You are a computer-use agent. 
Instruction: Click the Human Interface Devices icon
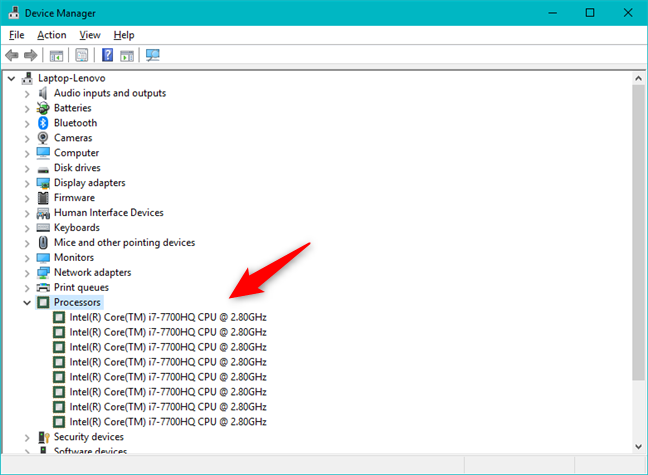click(43, 213)
